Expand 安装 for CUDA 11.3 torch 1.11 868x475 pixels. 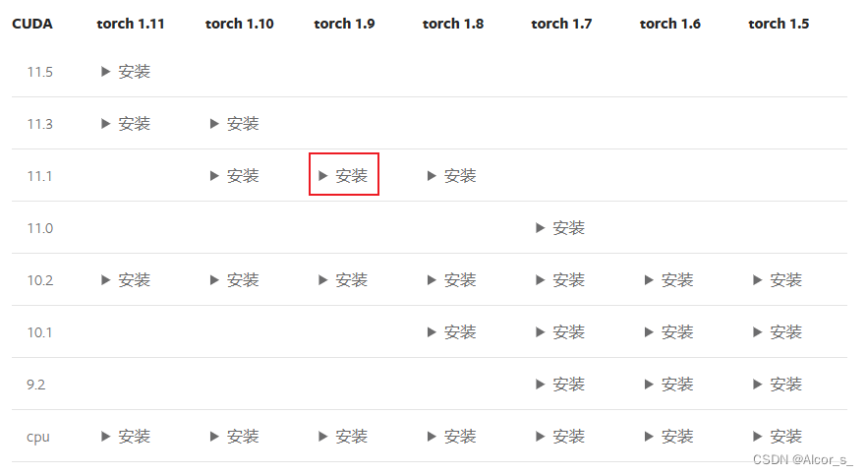(x=126, y=124)
